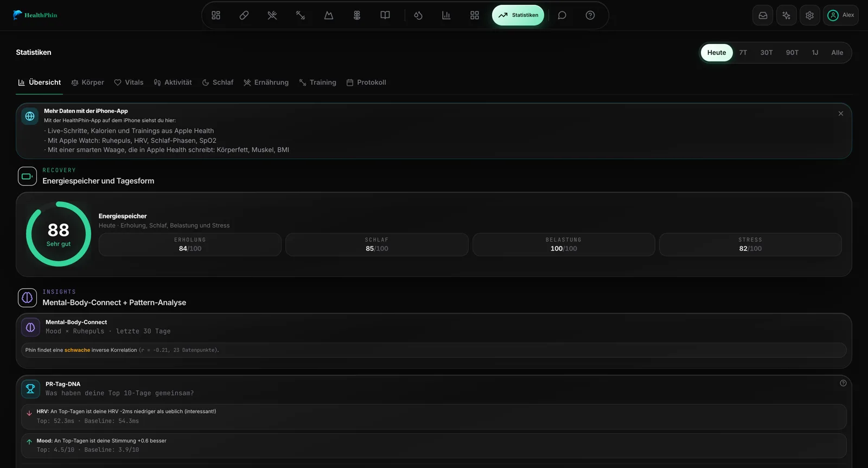Click the HRV Top-Tagen insight row
The image size is (868, 468).
pyautogui.click(x=434, y=416)
